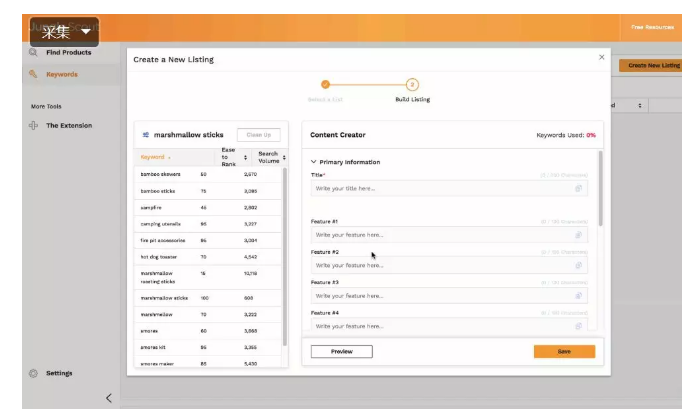
Task: Select the Build Listing step circle
Action: tap(412, 85)
